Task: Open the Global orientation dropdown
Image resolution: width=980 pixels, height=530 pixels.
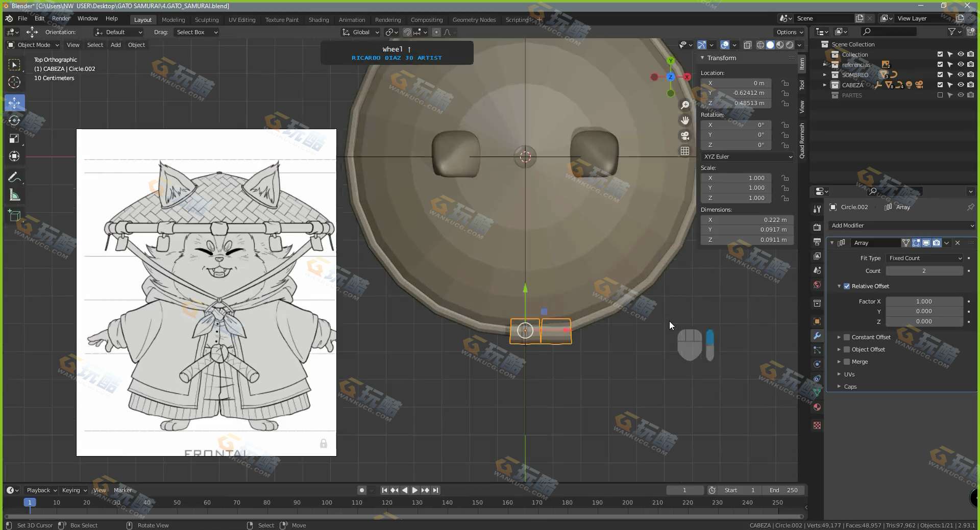Action: pos(360,32)
